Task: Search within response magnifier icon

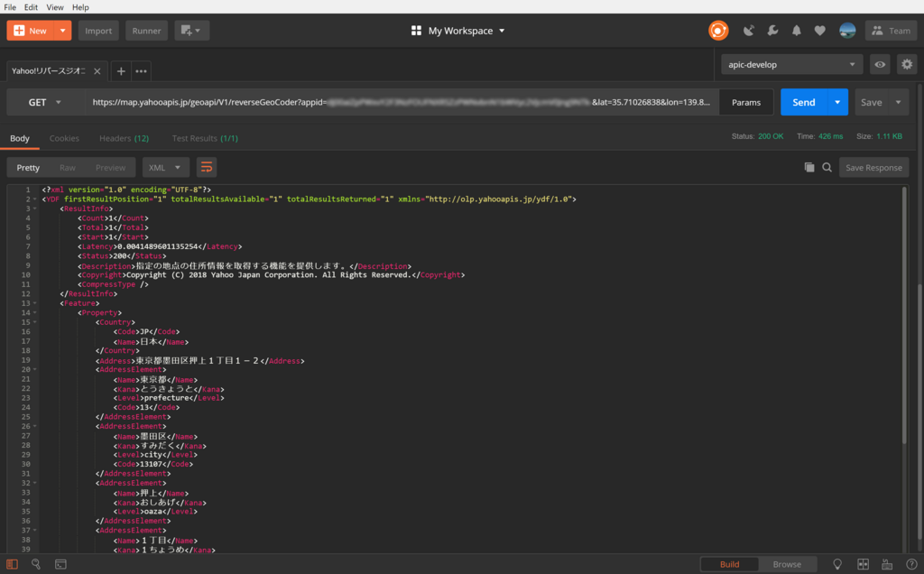Action: click(x=827, y=167)
